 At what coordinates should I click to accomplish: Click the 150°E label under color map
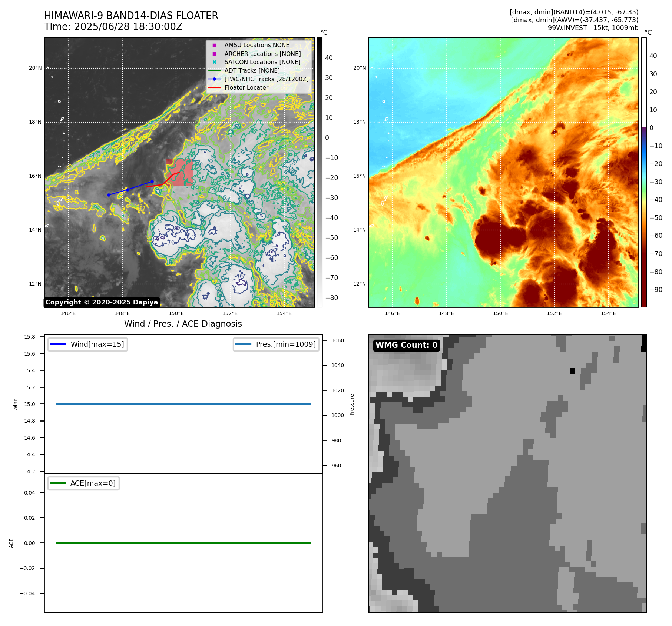[x=500, y=313]
